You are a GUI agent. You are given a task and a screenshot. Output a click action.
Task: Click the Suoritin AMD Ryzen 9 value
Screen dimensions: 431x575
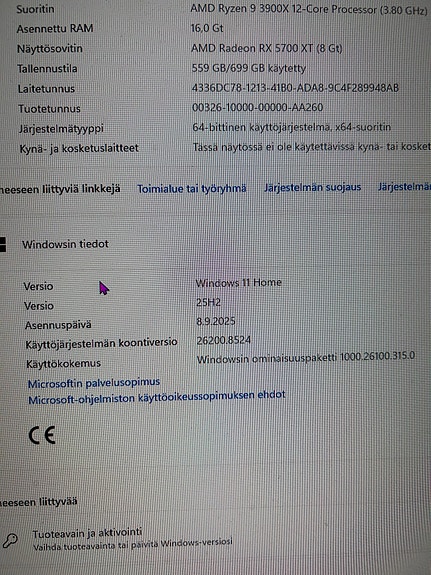(x=309, y=10)
